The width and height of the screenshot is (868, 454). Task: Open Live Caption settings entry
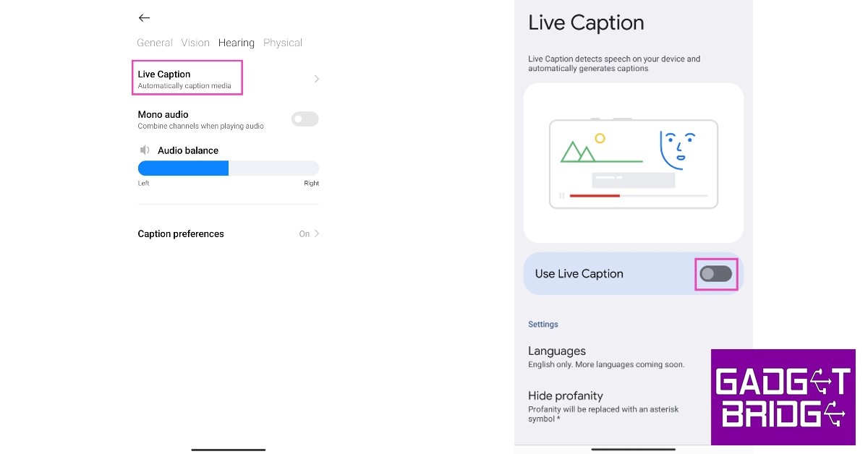click(187, 78)
